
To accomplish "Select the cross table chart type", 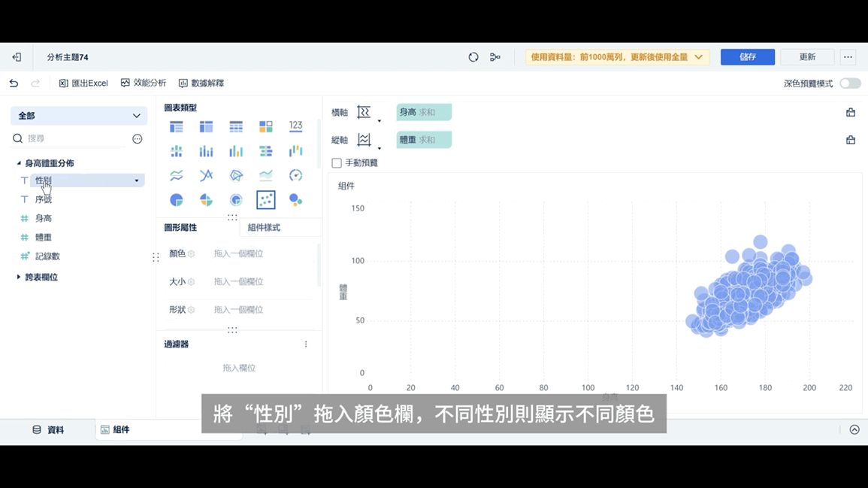I will point(207,127).
